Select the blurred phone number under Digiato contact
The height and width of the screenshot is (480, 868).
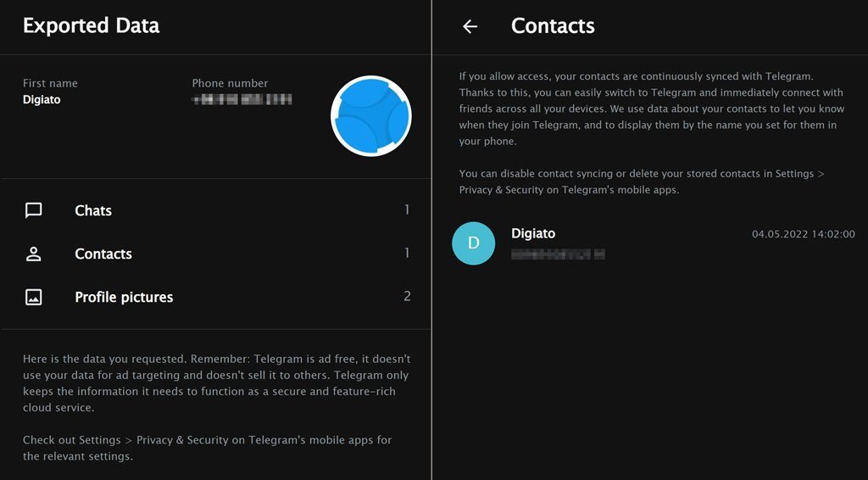(558, 254)
